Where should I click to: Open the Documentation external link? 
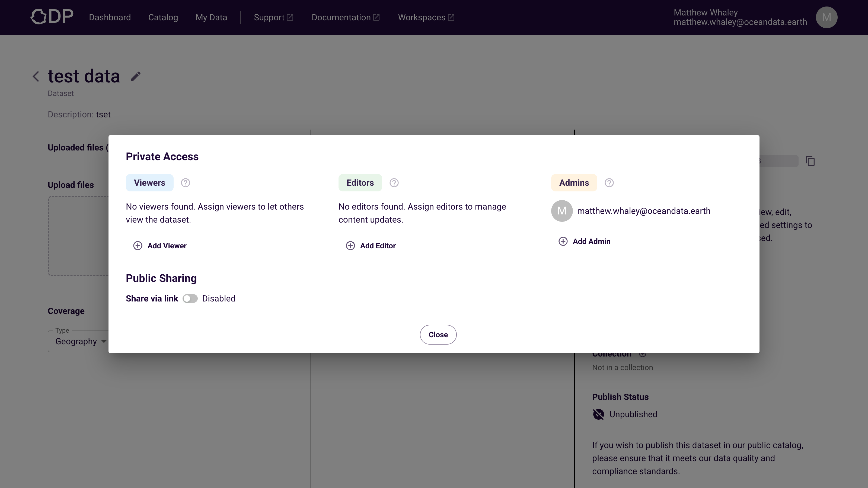tap(345, 17)
